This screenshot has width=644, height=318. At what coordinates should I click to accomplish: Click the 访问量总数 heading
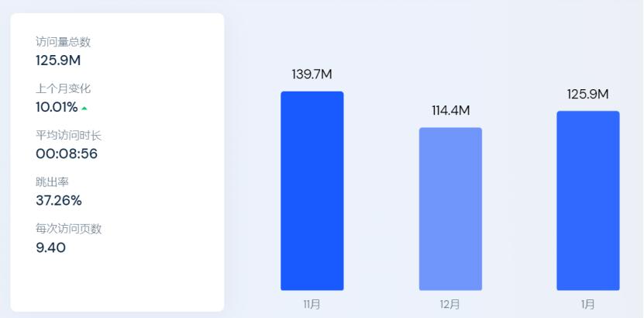click(x=63, y=43)
